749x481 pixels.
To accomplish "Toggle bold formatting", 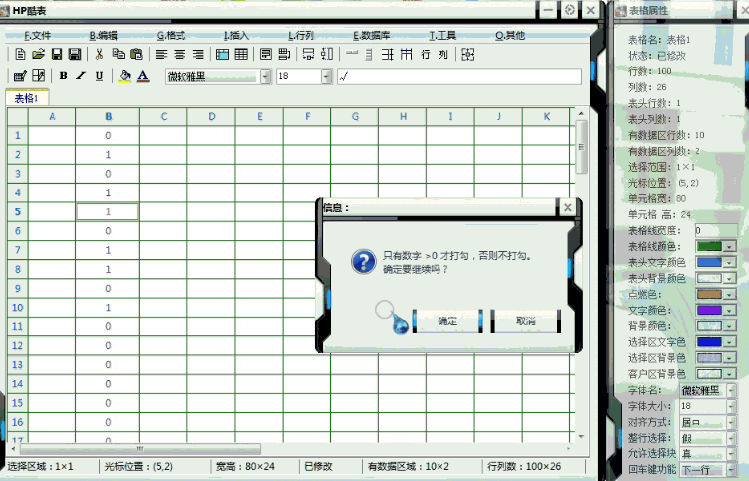I will tap(63, 75).
